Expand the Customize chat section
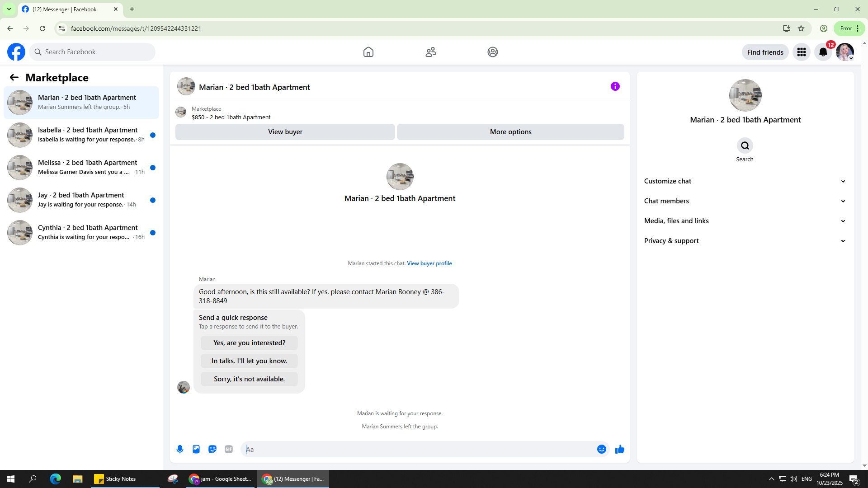Image resolution: width=868 pixels, height=488 pixels. point(745,181)
